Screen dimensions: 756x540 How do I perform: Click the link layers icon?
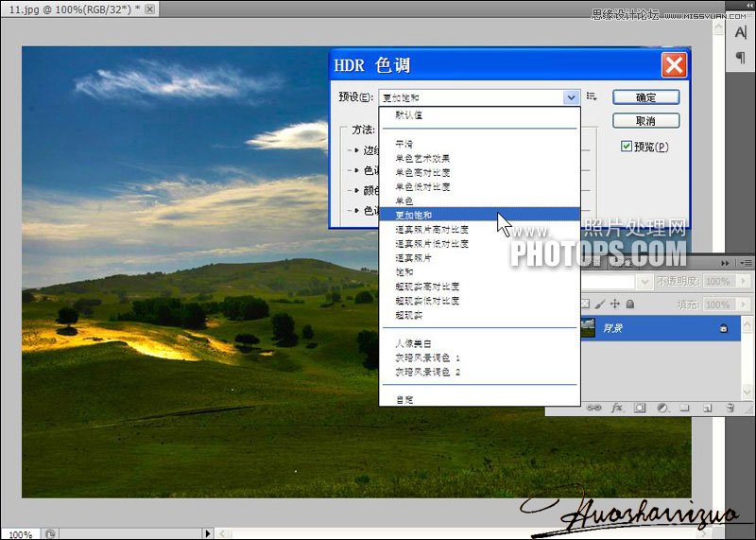click(594, 409)
